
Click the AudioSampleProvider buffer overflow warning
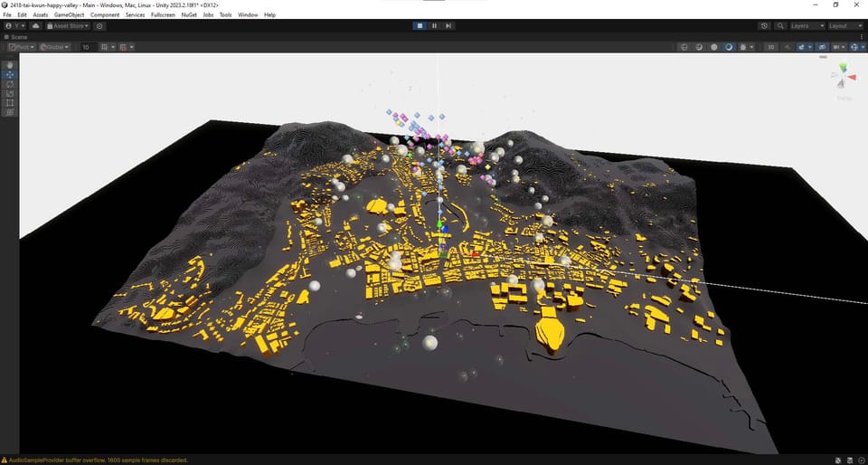[94, 460]
